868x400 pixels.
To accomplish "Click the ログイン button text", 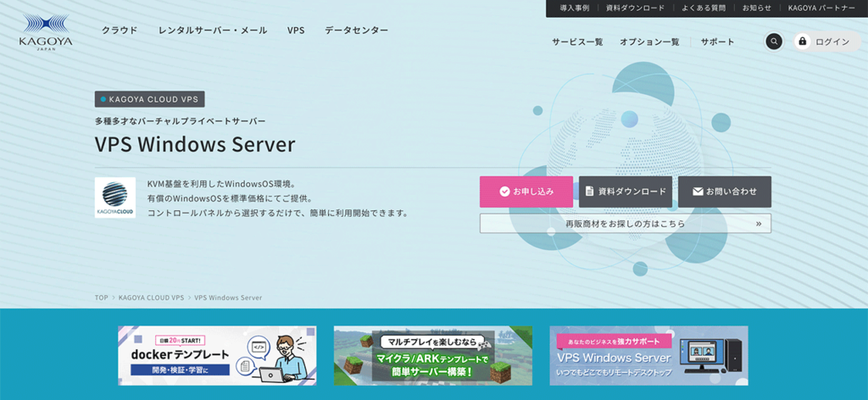I will pyautogui.click(x=832, y=42).
